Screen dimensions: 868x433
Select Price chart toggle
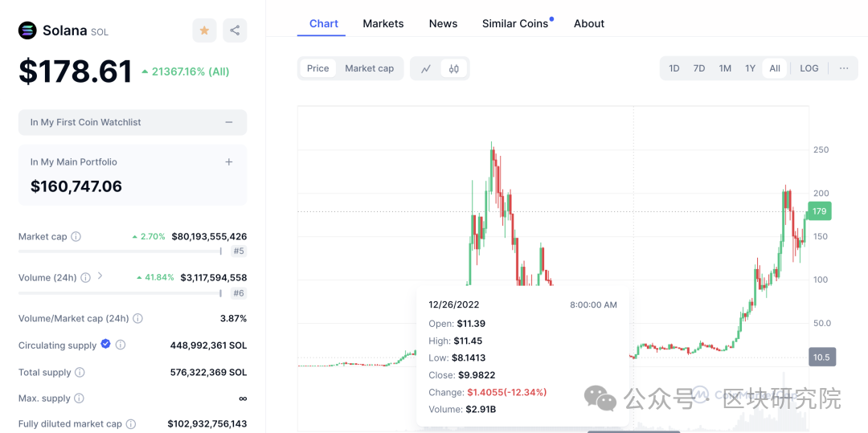pyautogui.click(x=317, y=68)
